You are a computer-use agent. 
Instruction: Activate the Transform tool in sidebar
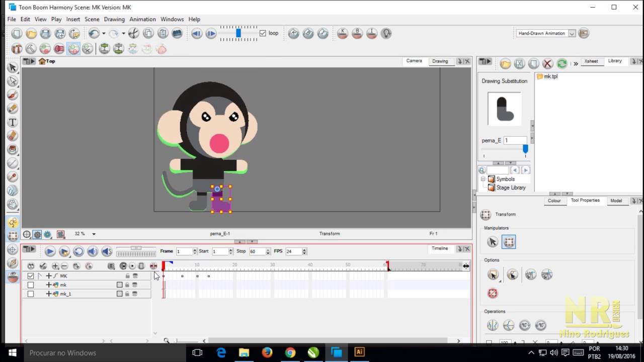pyautogui.click(x=13, y=235)
